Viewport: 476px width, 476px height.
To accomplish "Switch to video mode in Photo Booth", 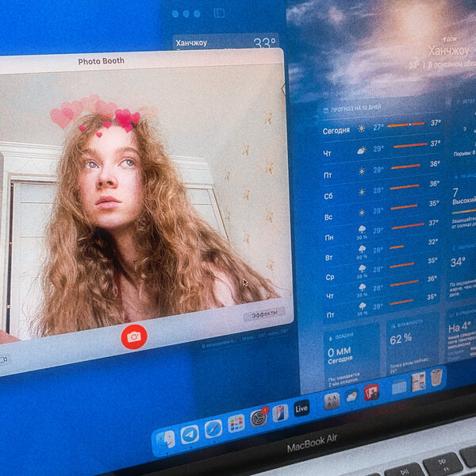I will click(3, 359).
